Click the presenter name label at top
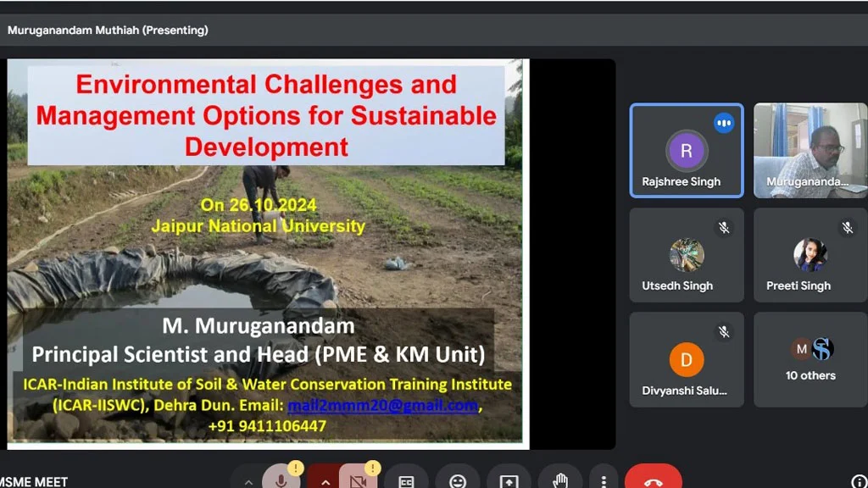The width and height of the screenshot is (868, 488). (108, 30)
